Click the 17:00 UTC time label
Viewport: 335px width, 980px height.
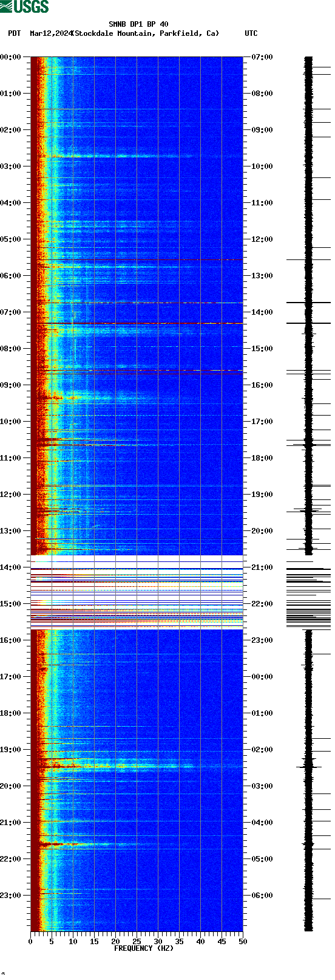(x=262, y=422)
